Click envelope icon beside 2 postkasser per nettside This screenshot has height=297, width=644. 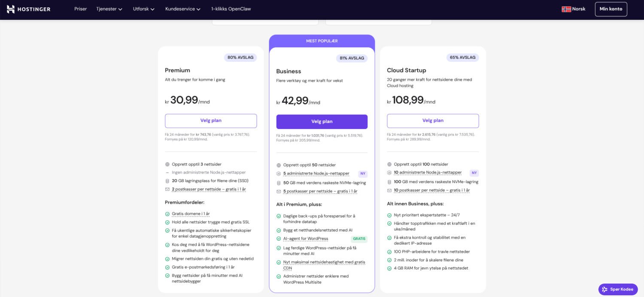[167, 189]
